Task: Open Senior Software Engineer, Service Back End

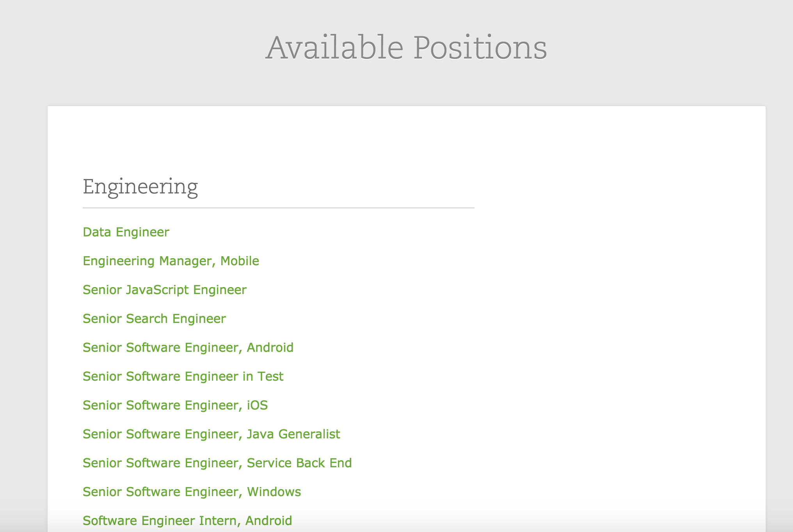Action: coord(217,463)
